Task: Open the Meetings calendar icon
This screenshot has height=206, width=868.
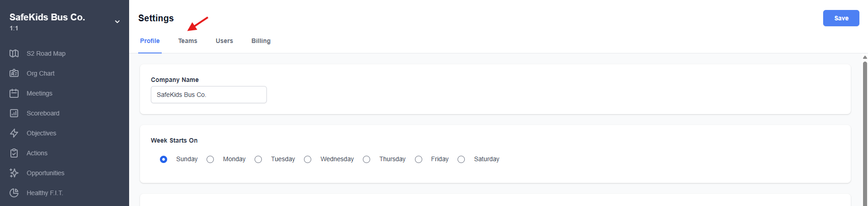Action: tap(14, 93)
